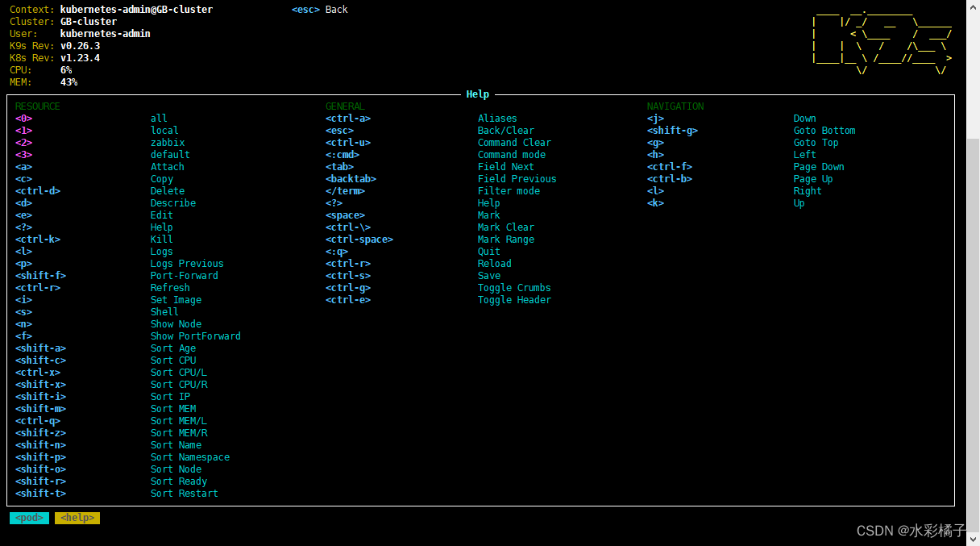Click the MEM value 43%
Image resolution: width=980 pixels, height=546 pixels.
point(69,82)
